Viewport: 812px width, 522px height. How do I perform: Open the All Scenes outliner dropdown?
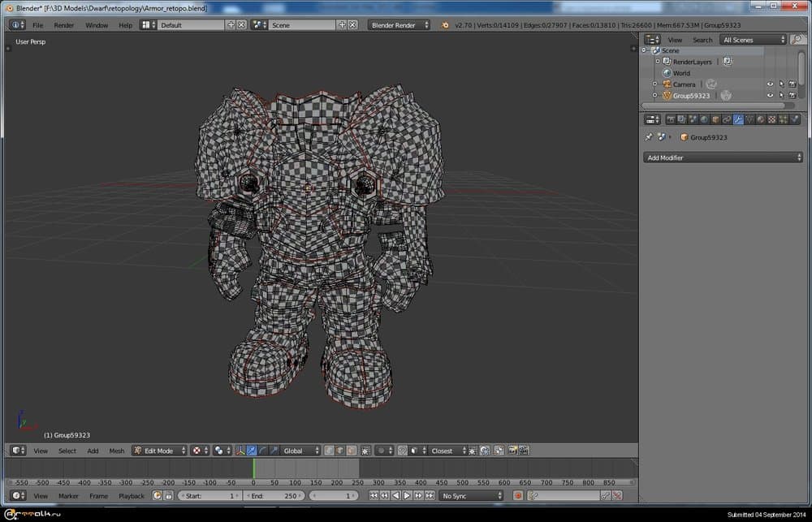tap(753, 40)
